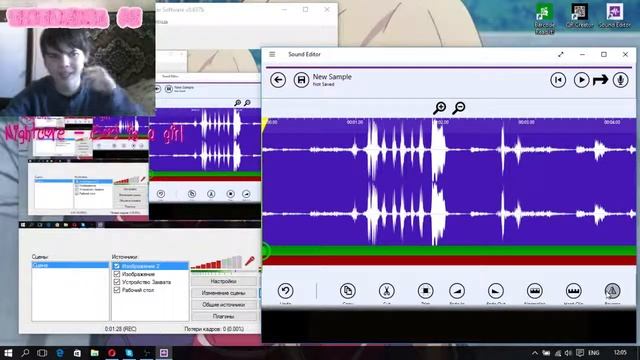Image resolution: width=640 pixels, height=360 pixels.
Task: Click the upper channel waveform in Sound Editor
Action: coord(449,150)
